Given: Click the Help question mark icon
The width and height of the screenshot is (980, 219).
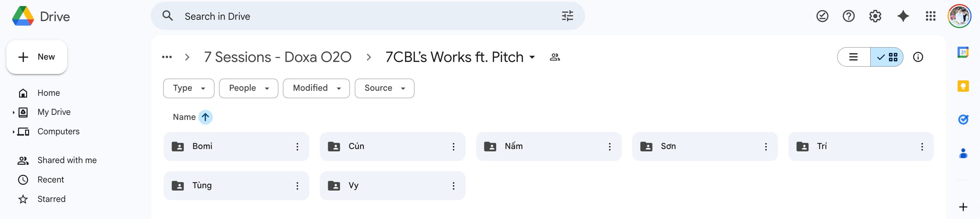Looking at the screenshot, I should pyautogui.click(x=848, y=16).
